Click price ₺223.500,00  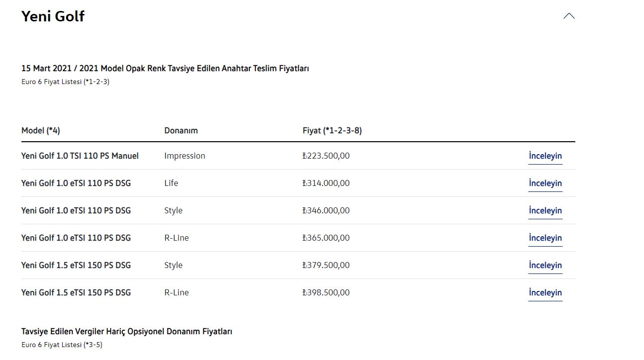tap(326, 156)
